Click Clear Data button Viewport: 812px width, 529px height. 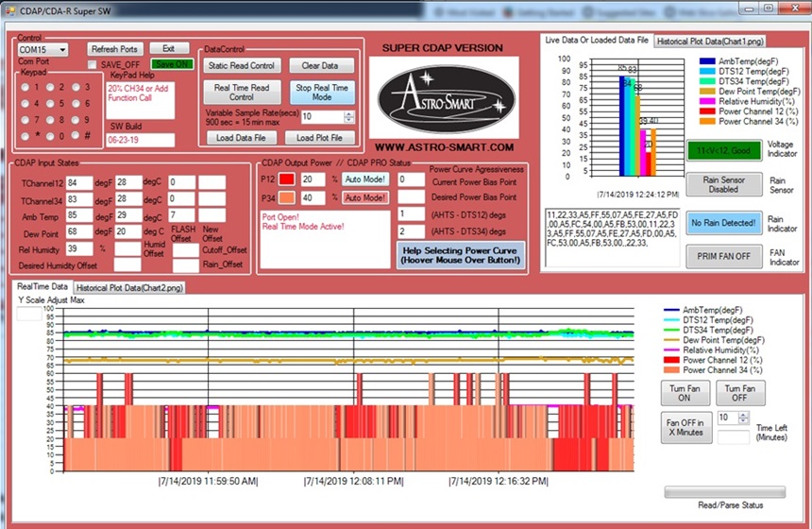tap(320, 65)
